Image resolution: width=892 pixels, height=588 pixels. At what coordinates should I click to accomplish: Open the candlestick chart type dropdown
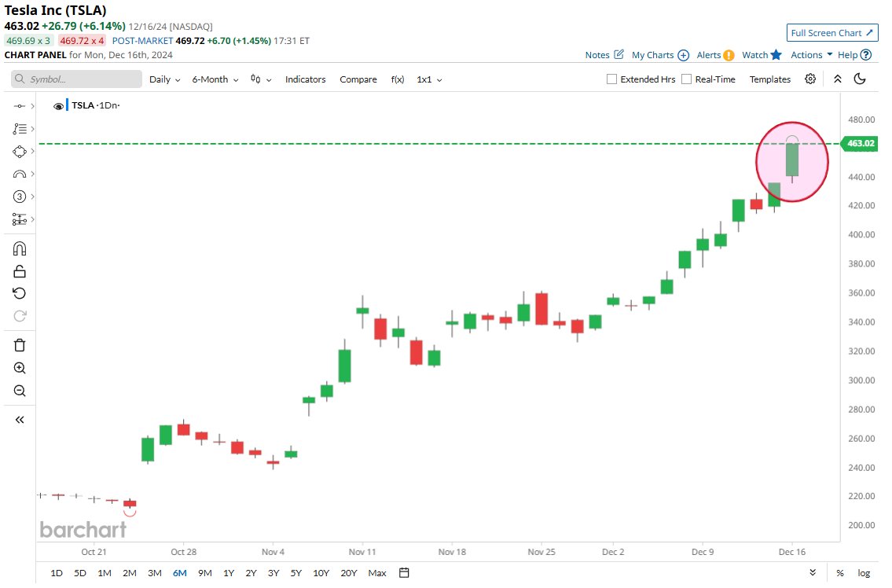coord(261,79)
